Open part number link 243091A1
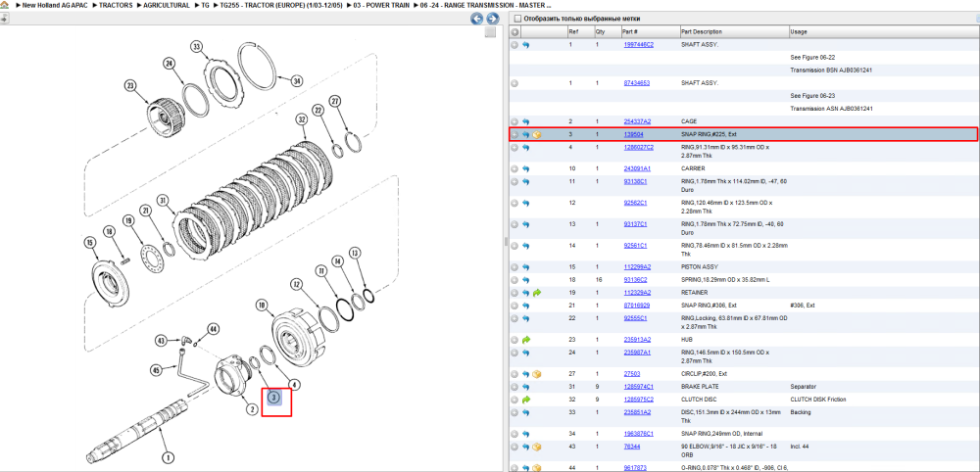The width and height of the screenshot is (980, 472). 637,168
